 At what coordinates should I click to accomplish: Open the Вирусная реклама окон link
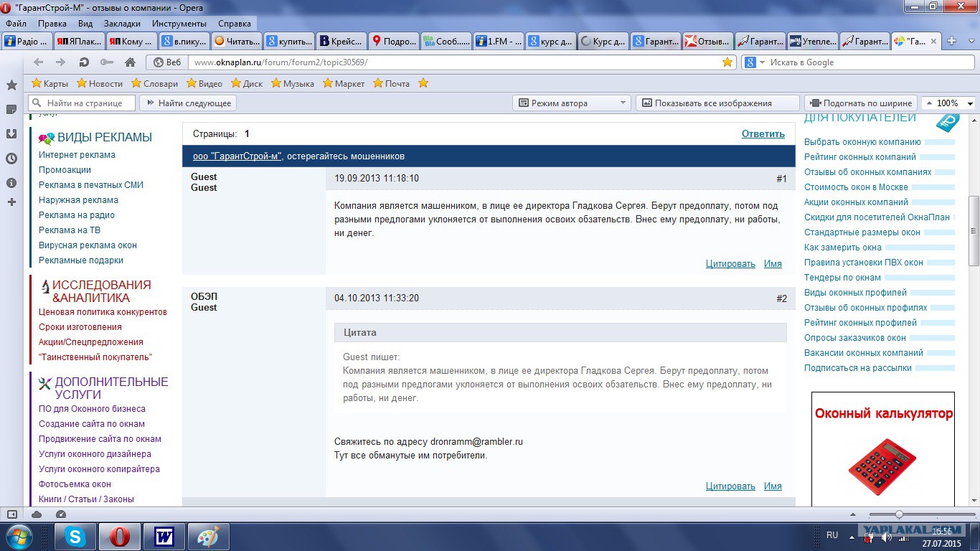coord(88,245)
